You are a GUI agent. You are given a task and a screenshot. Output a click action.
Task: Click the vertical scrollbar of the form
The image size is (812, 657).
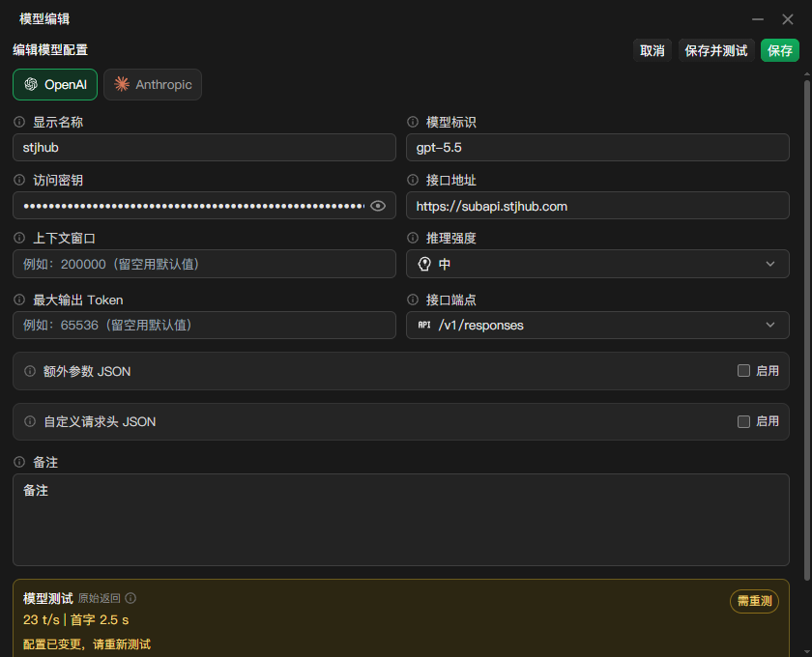coord(807,331)
